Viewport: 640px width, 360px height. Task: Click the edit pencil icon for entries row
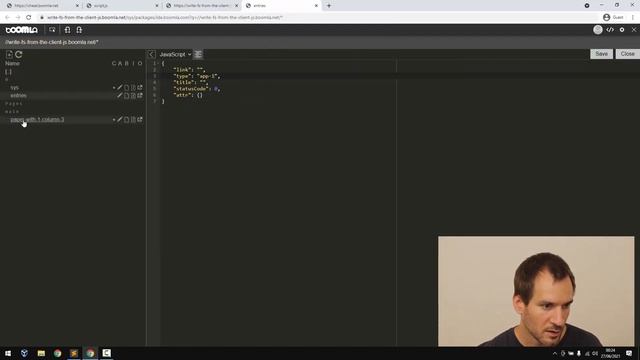[x=120, y=96]
